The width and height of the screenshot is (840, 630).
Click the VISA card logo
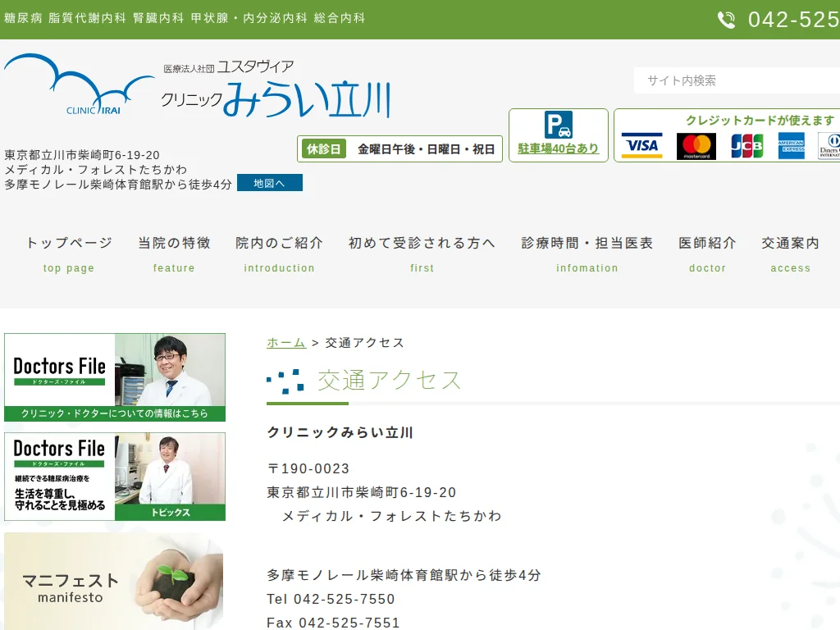point(641,146)
